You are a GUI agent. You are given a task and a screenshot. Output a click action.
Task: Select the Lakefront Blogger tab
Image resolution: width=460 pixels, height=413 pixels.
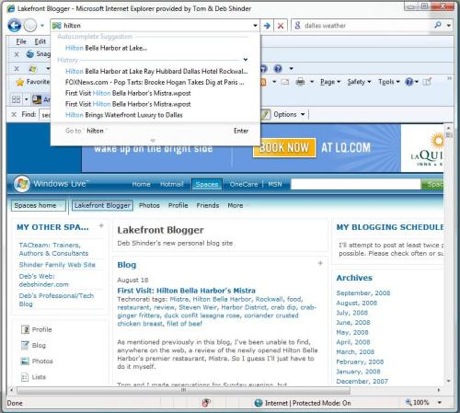pyautogui.click(x=102, y=205)
